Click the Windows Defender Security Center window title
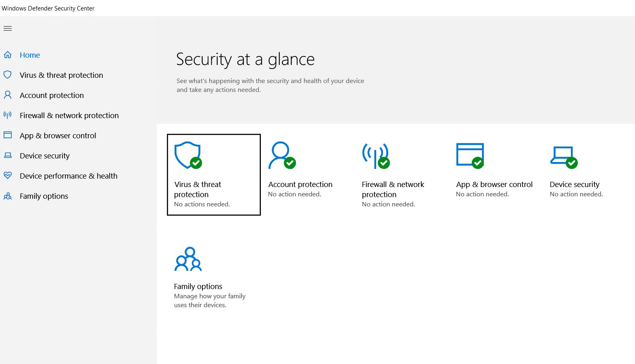635x364 pixels. click(x=48, y=8)
